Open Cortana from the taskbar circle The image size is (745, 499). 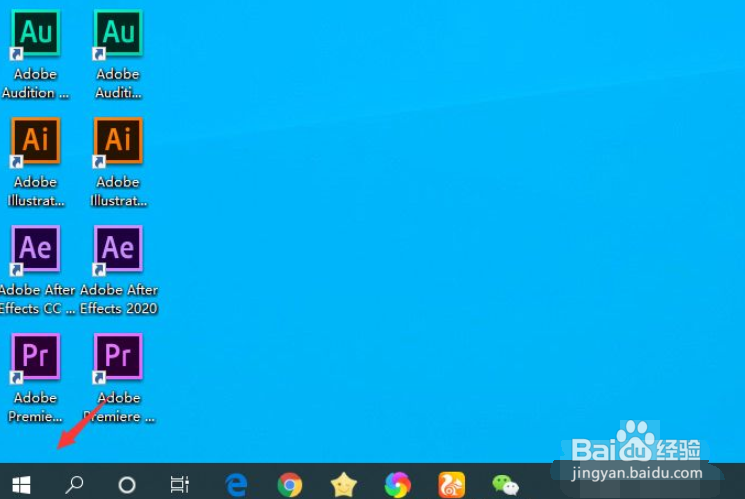[x=126, y=485]
